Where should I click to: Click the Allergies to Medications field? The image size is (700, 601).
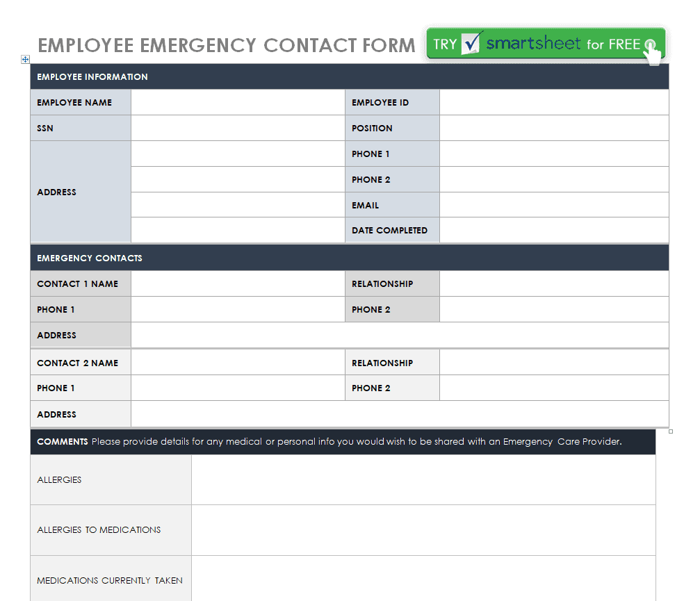pos(423,530)
